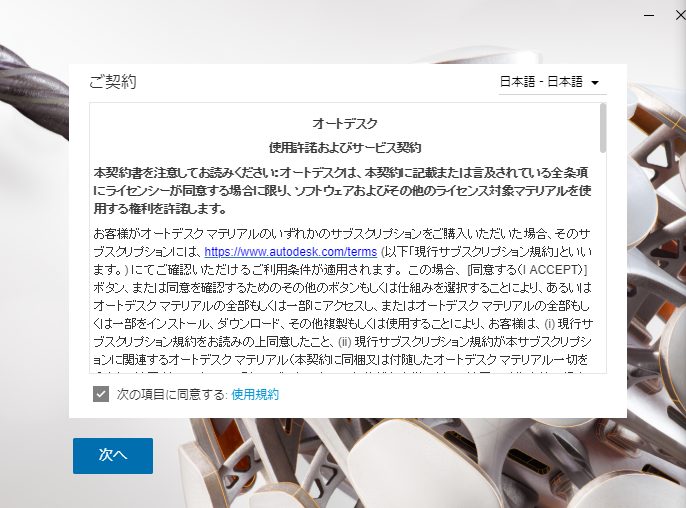Viewport: 686px width, 508px height.
Task: Click the scrollbar track below the thumb
Action: 603,263
